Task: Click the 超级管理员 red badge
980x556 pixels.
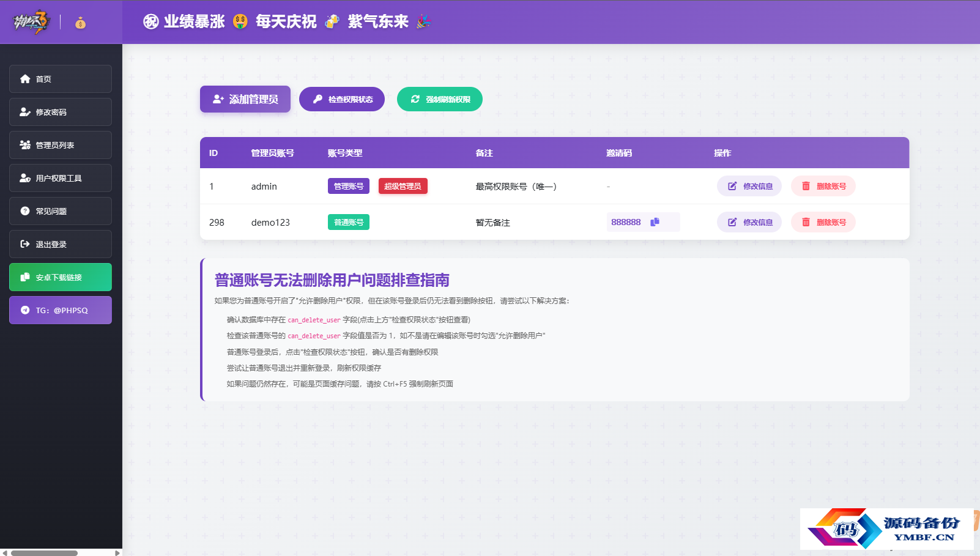Action: [403, 186]
